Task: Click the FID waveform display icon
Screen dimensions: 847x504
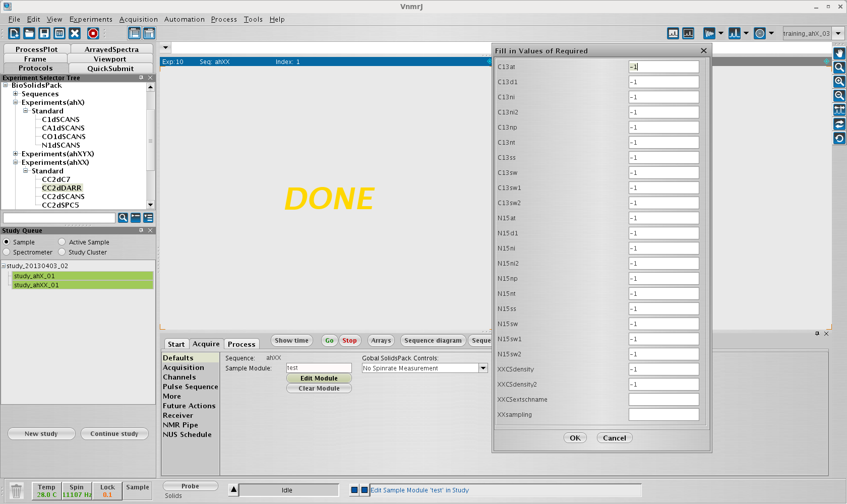Action: click(x=709, y=33)
